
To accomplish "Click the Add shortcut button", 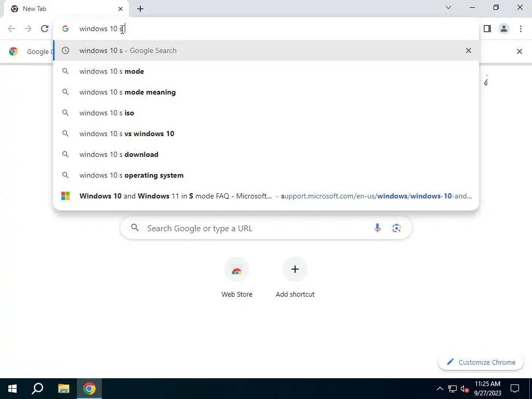I will pos(295,277).
